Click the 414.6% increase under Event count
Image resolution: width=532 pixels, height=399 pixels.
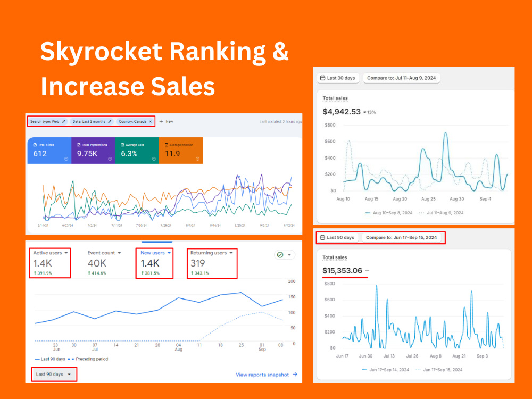click(97, 273)
